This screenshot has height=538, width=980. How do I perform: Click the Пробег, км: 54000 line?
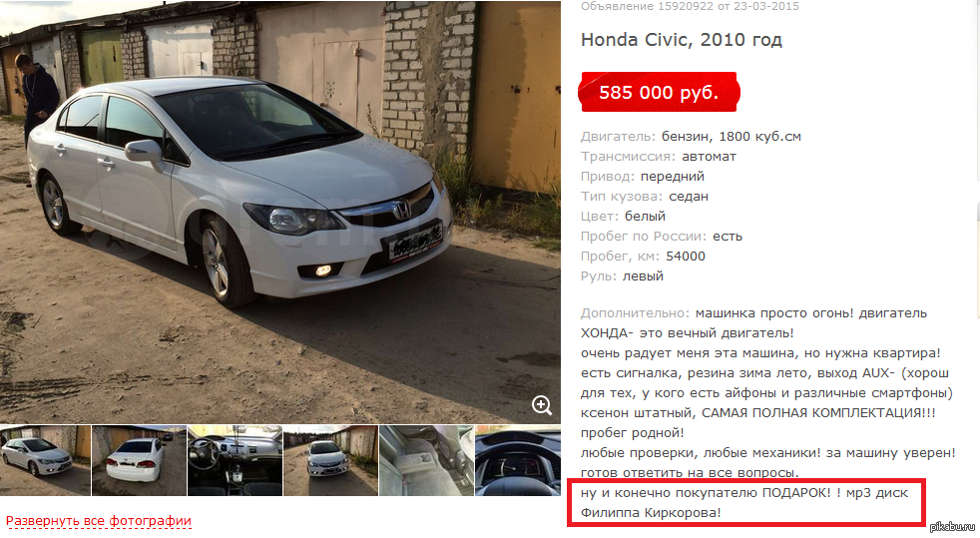click(x=643, y=257)
